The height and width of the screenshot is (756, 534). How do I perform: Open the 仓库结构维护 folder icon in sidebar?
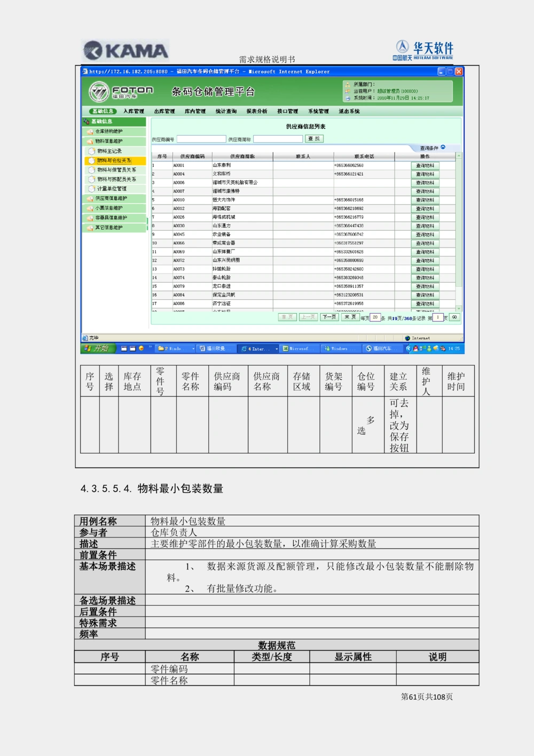[x=90, y=131]
